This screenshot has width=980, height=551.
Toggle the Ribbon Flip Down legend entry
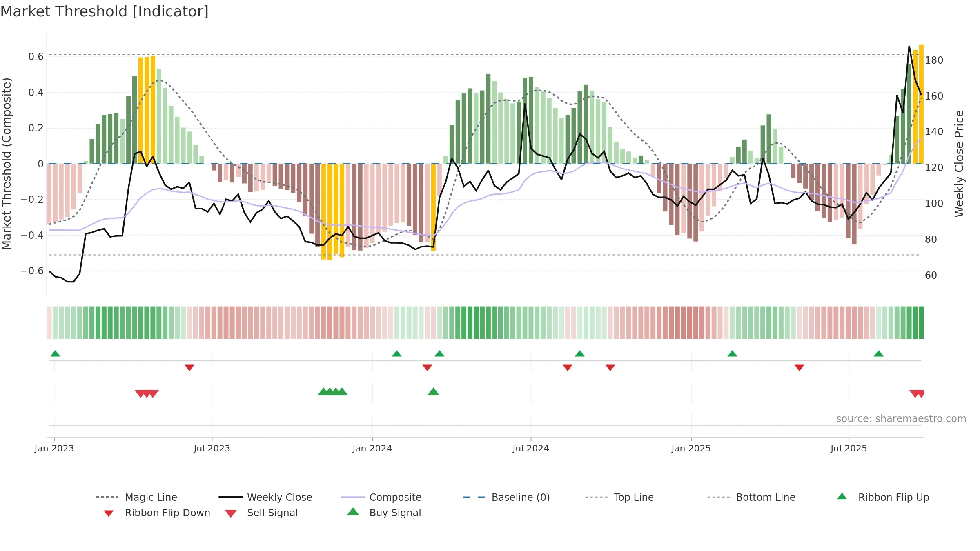coord(156,513)
